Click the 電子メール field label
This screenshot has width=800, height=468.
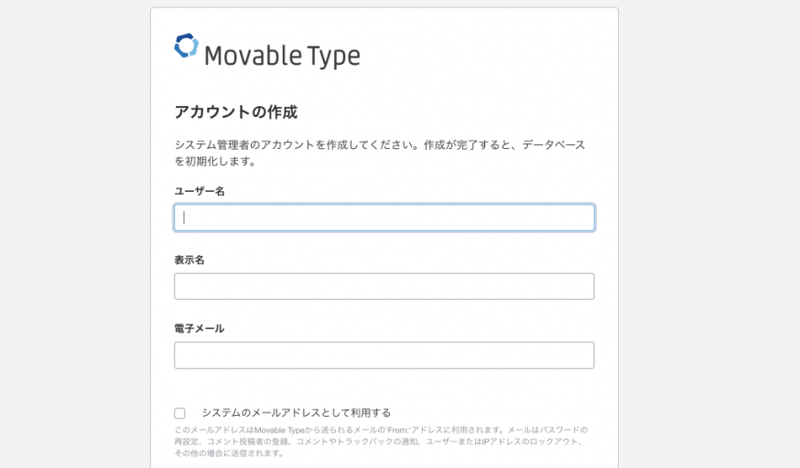pos(199,328)
